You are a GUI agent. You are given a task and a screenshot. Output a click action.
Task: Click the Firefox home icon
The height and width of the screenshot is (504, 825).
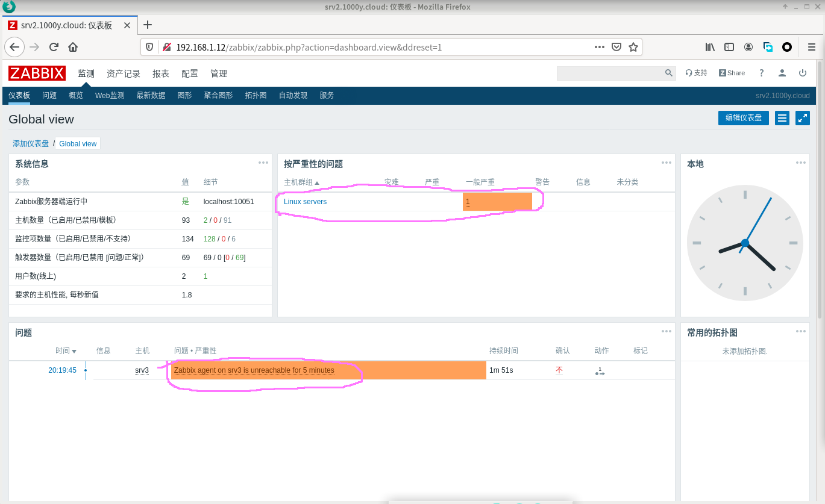point(73,47)
